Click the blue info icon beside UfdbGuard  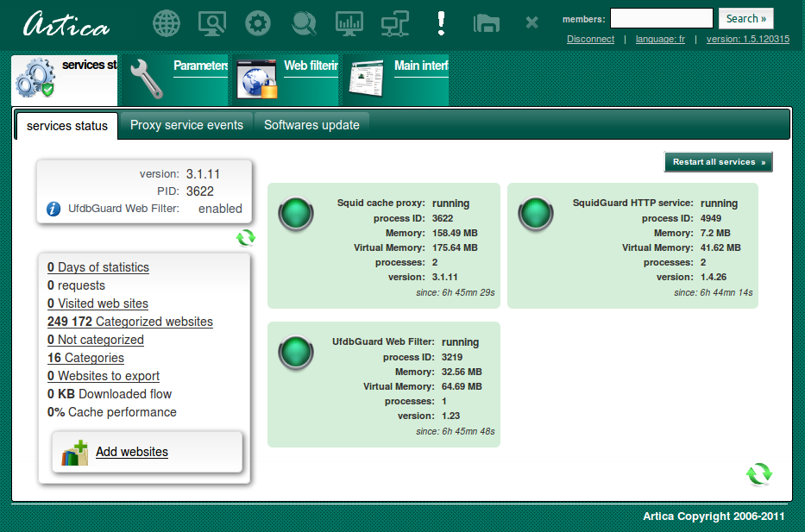point(53,209)
